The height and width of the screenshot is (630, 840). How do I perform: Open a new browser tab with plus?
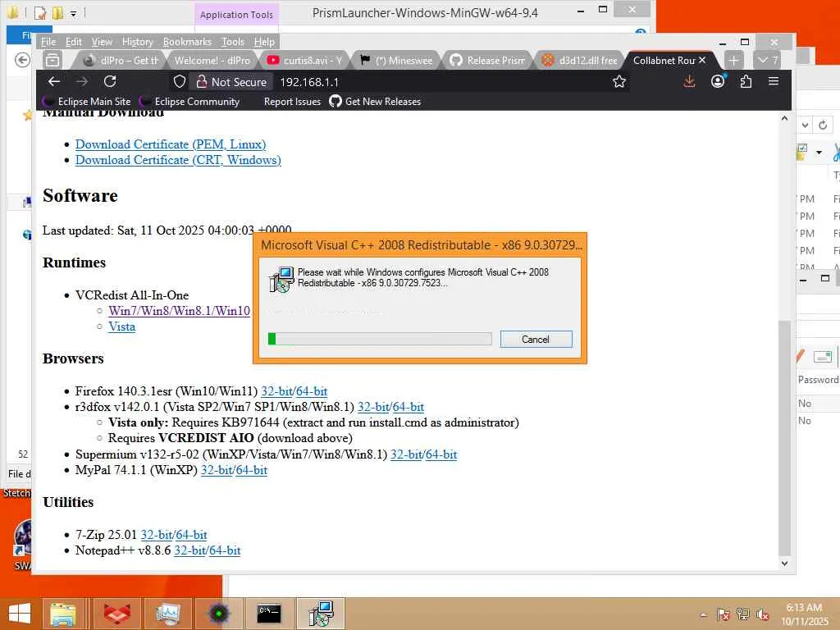733,60
